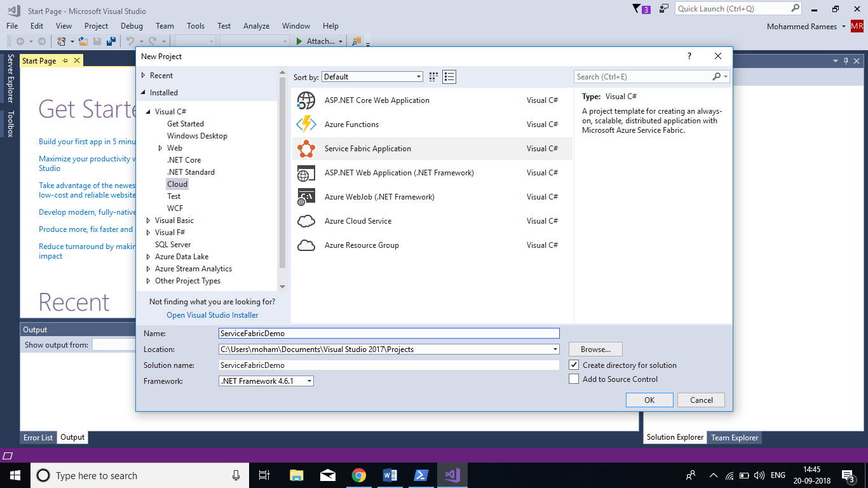Select the Azure Resource Group icon

tap(306, 245)
